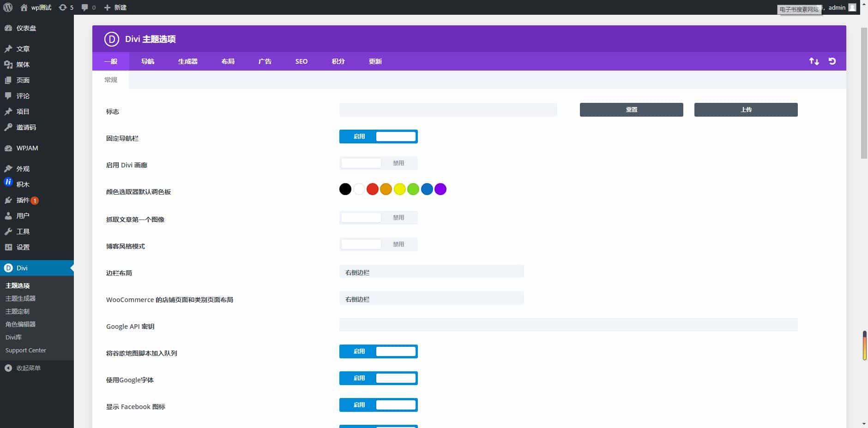Check the 5 pending updates icon

click(66, 7)
